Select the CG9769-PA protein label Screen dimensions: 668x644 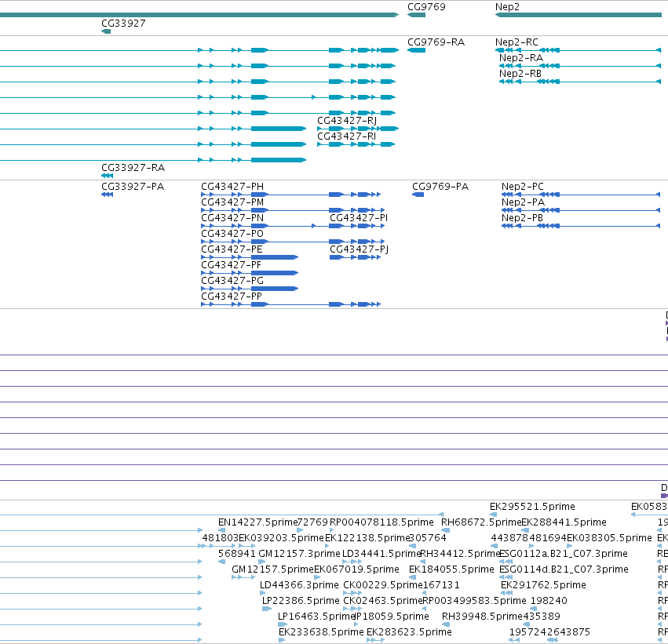pos(440,187)
